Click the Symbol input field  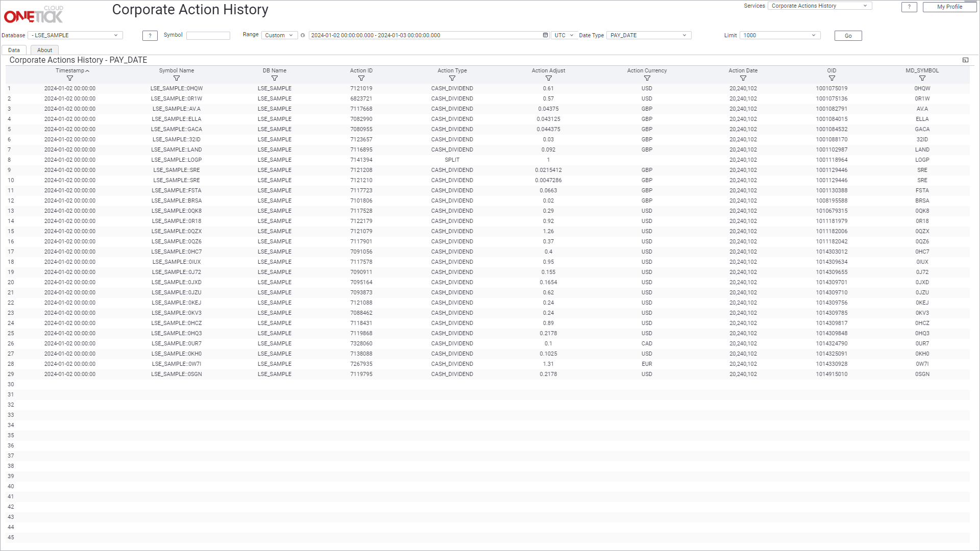point(208,36)
